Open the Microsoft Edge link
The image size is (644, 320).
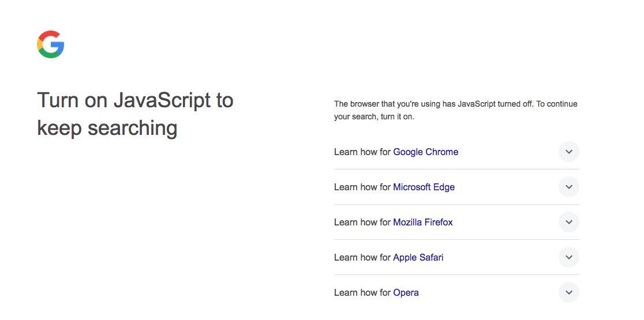[424, 187]
